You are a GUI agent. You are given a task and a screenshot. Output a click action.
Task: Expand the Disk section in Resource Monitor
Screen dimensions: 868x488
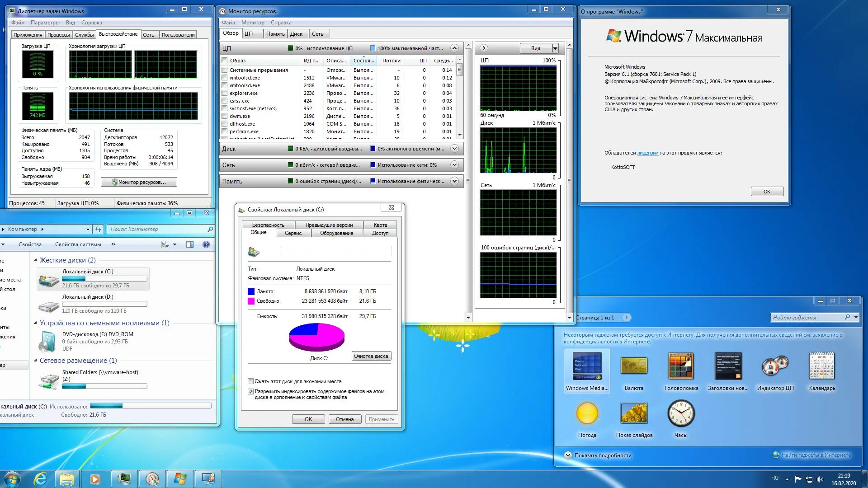click(455, 149)
